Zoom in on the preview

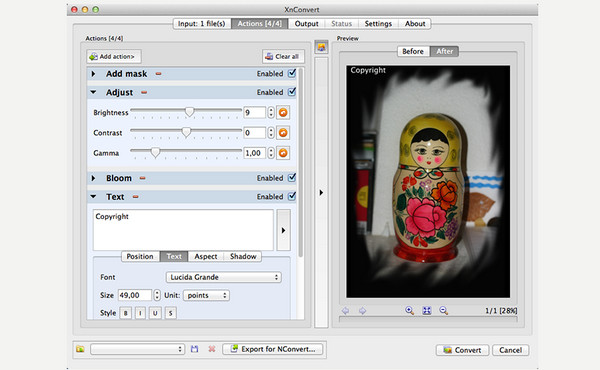pos(409,310)
